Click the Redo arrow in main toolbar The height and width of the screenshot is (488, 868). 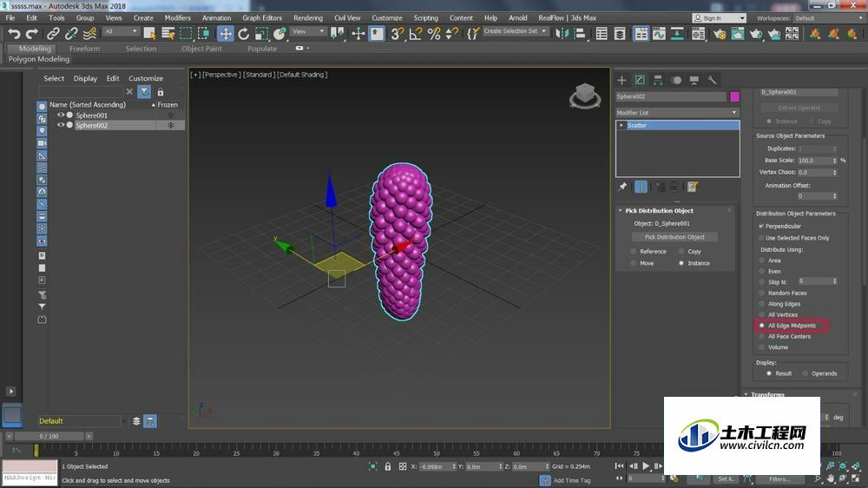32,34
